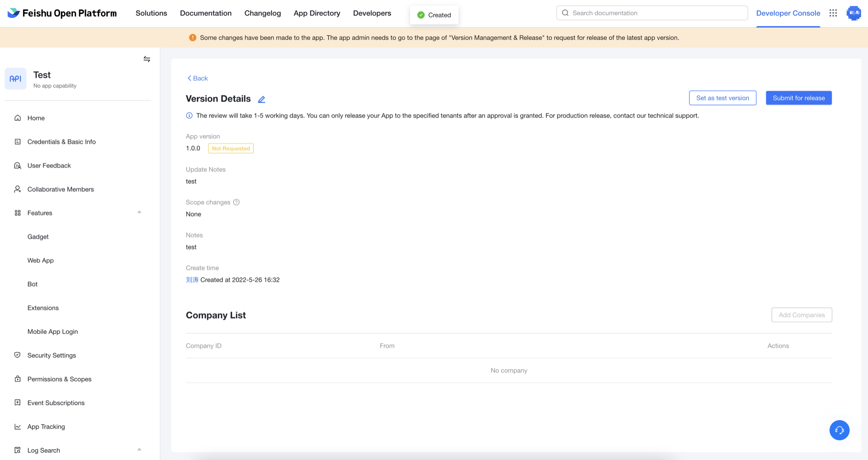Click the user avatar in the top right

(x=854, y=13)
